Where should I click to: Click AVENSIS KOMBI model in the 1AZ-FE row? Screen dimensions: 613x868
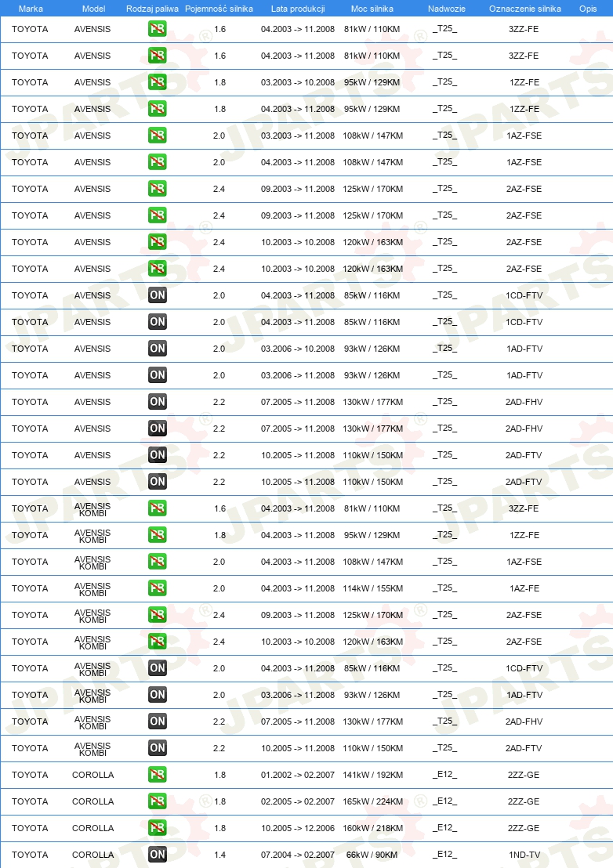coord(92,589)
